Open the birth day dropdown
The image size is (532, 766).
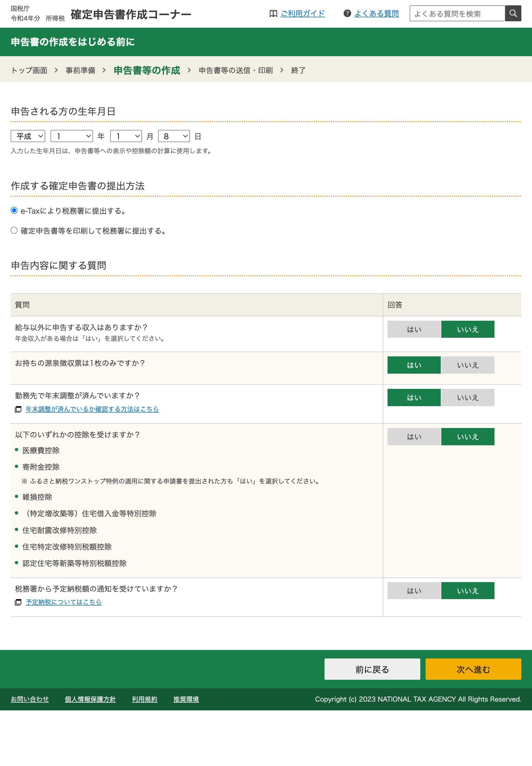tap(174, 136)
